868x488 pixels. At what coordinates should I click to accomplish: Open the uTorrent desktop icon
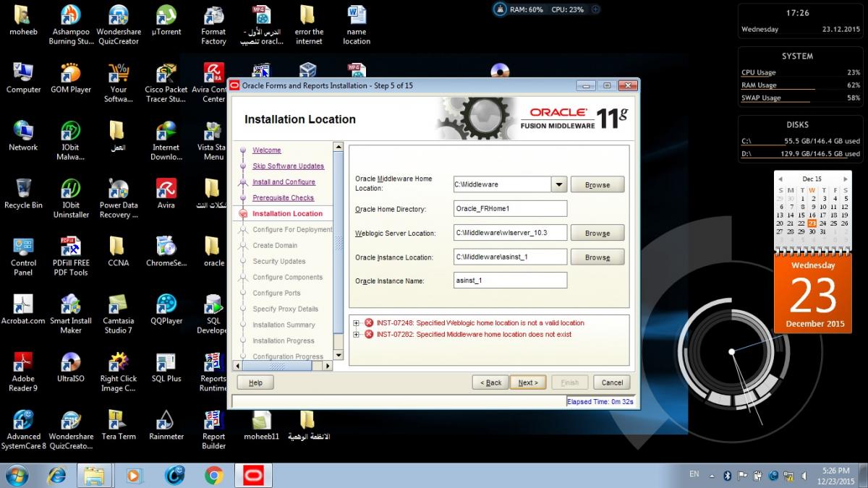pyautogui.click(x=166, y=16)
